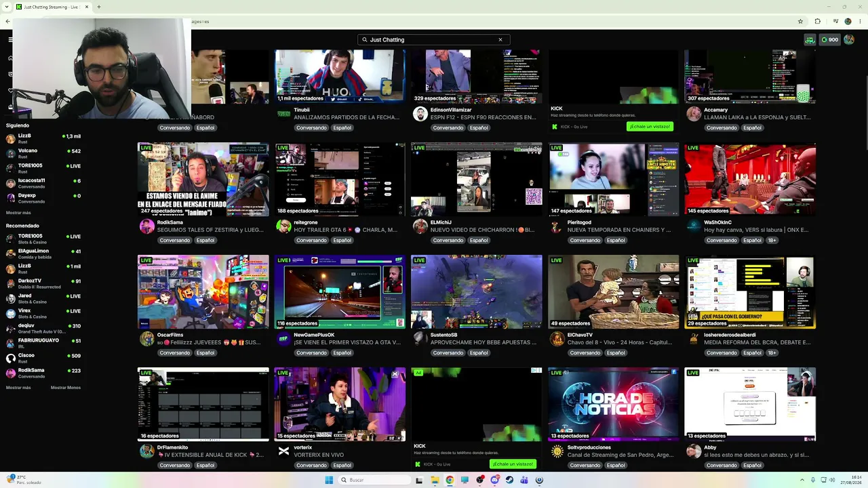
Task: Expand Recomendado list with Mostrar más
Action: tap(18, 388)
